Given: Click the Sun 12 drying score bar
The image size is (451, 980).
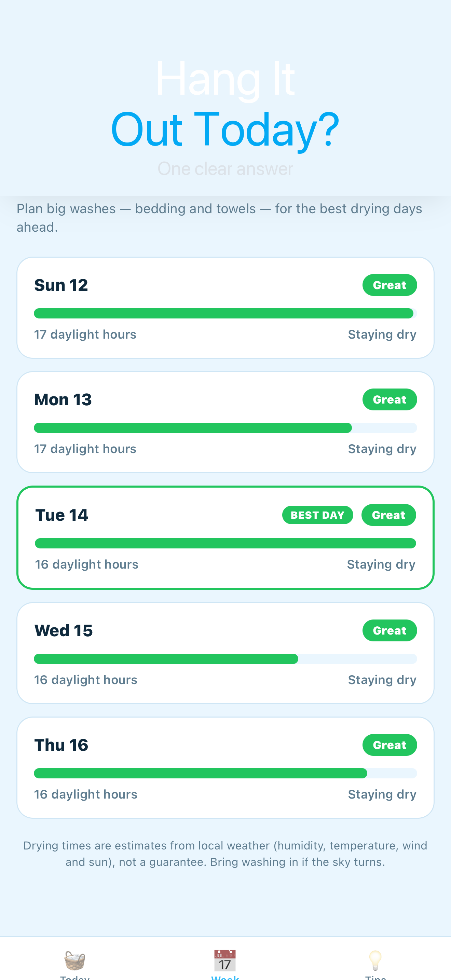Looking at the screenshot, I should pyautogui.click(x=225, y=313).
